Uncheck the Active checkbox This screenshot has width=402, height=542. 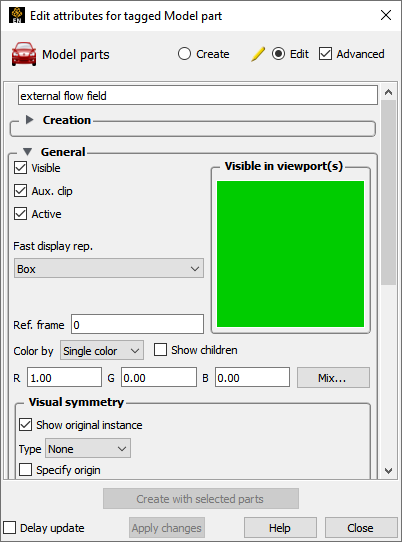[x=20, y=214]
